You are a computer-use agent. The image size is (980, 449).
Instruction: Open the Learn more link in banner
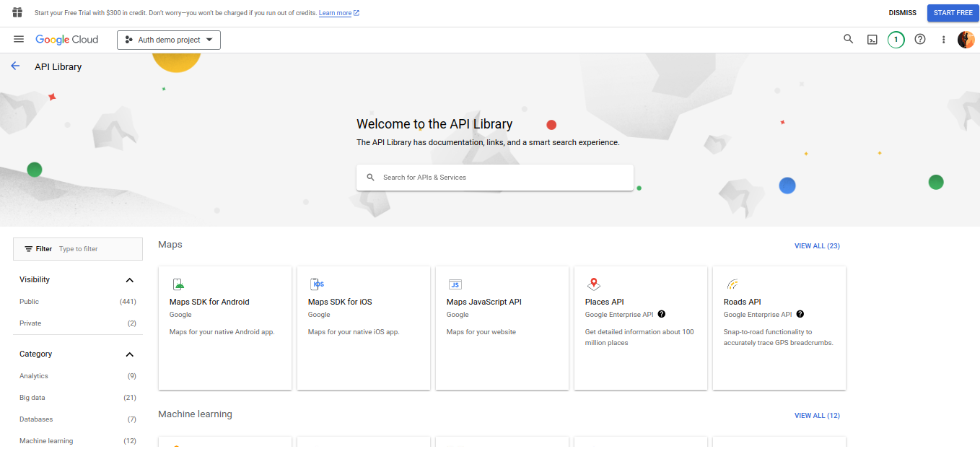pos(339,13)
